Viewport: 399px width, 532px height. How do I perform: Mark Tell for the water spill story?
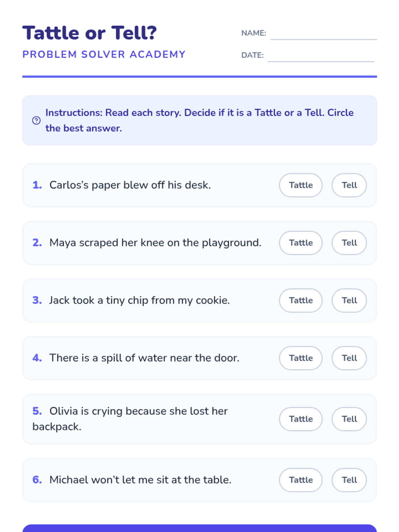349,358
